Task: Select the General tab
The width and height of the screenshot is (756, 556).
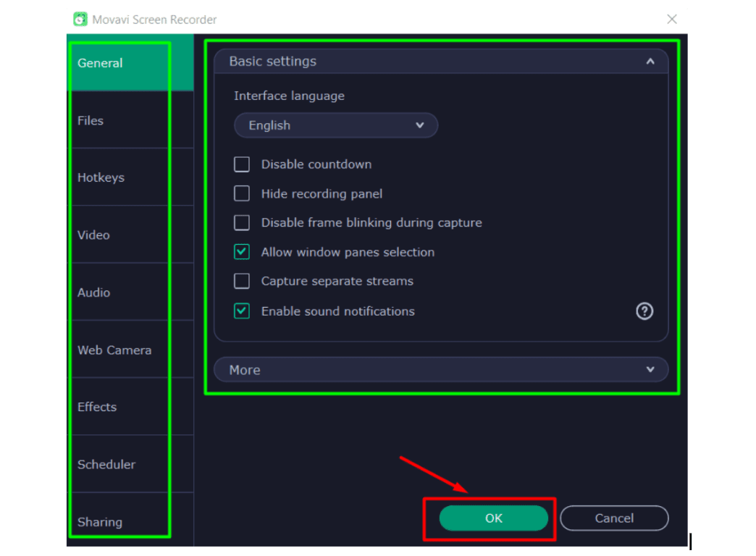Action: pyautogui.click(x=130, y=63)
